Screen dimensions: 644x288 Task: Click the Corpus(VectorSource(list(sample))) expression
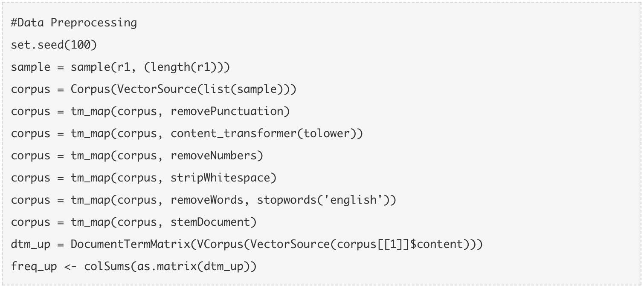point(183,89)
